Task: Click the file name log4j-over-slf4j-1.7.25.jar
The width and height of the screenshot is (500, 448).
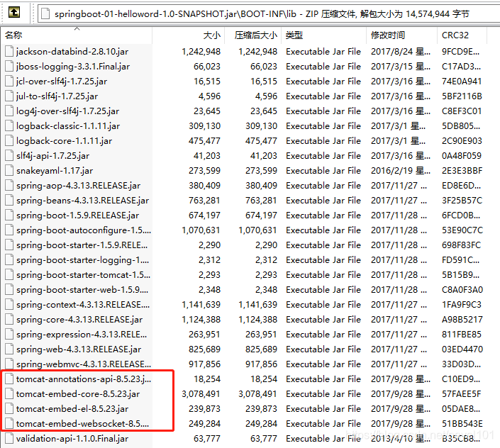Action: (67, 111)
